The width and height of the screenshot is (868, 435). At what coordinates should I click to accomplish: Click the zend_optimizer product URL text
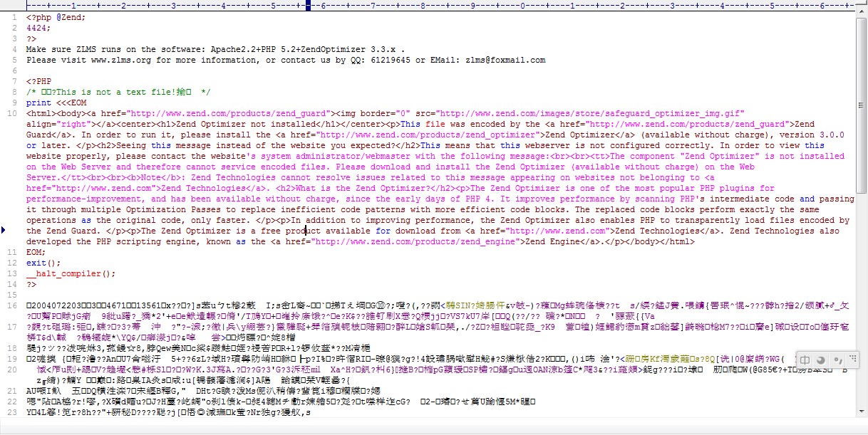(x=428, y=135)
